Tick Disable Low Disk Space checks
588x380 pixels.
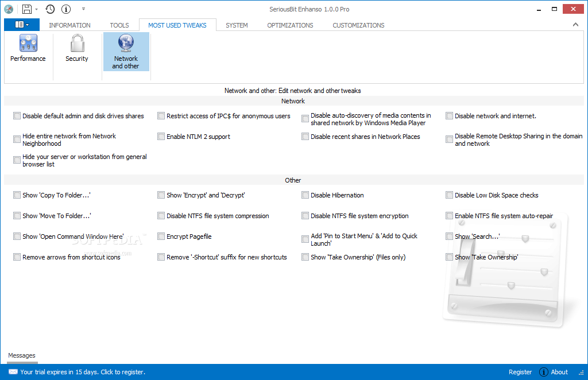coord(449,195)
